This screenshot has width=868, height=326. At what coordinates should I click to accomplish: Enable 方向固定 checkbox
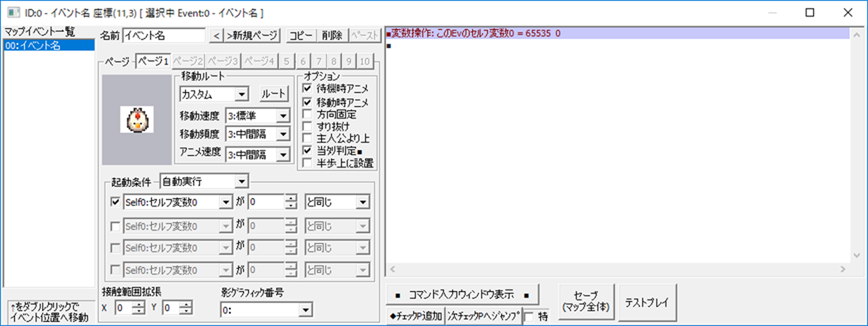pyautogui.click(x=307, y=114)
